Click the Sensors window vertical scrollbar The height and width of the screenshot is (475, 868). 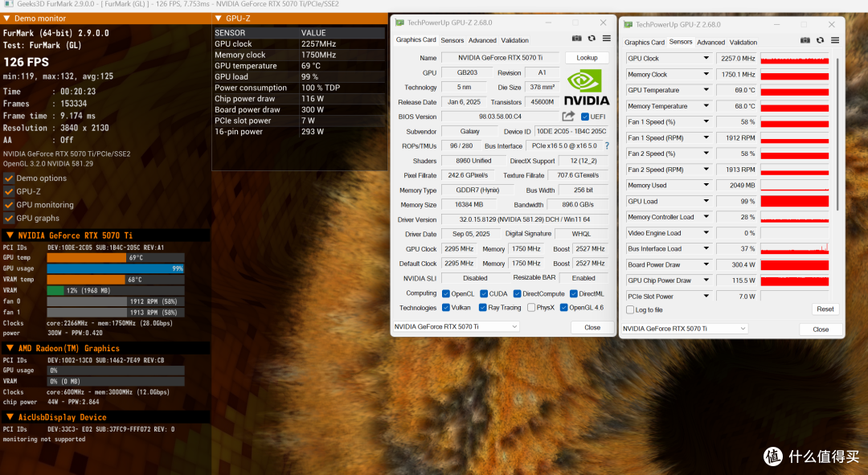[x=837, y=133]
